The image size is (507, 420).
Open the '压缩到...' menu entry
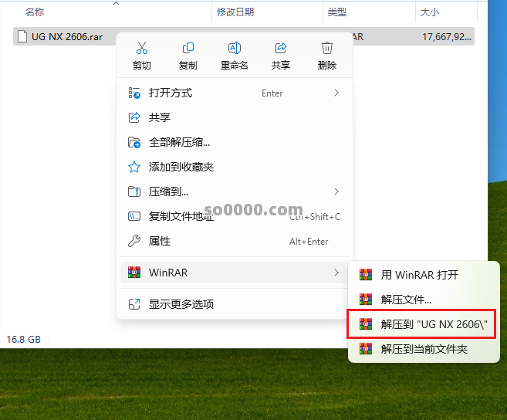(235, 191)
